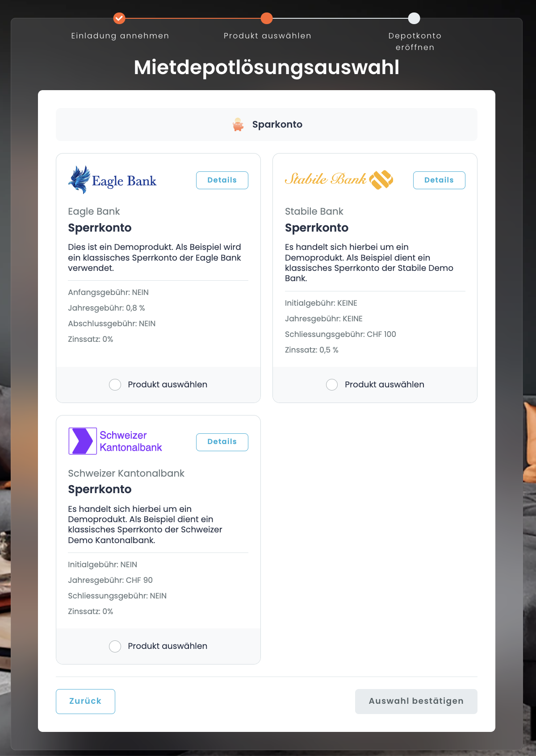Click the completed checkmark step icon
The image size is (536, 756).
coord(119,18)
